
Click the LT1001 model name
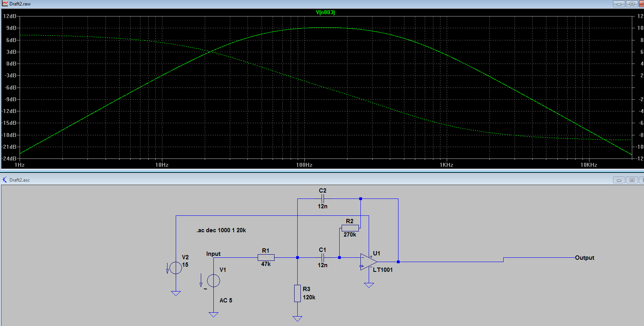click(383, 270)
